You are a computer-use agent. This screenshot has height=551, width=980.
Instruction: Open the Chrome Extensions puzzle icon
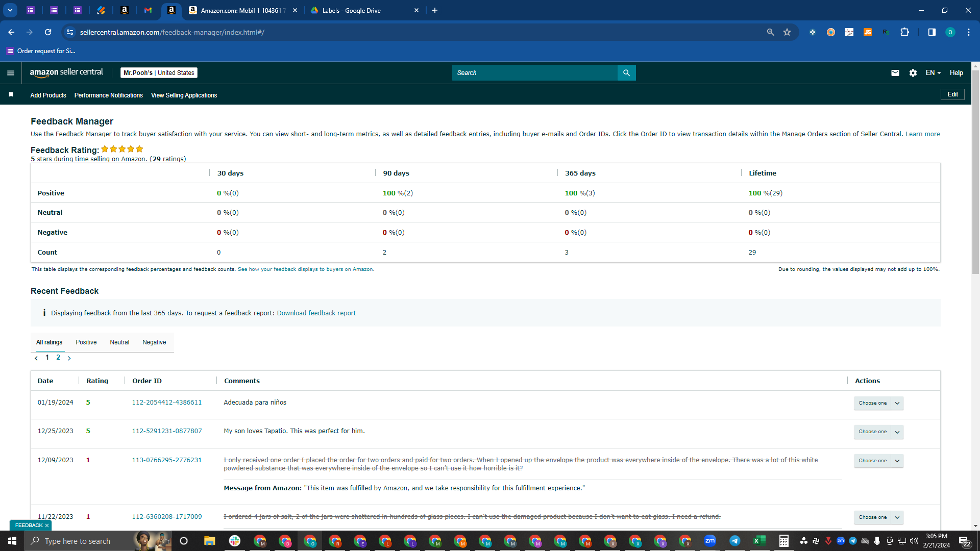click(x=904, y=32)
